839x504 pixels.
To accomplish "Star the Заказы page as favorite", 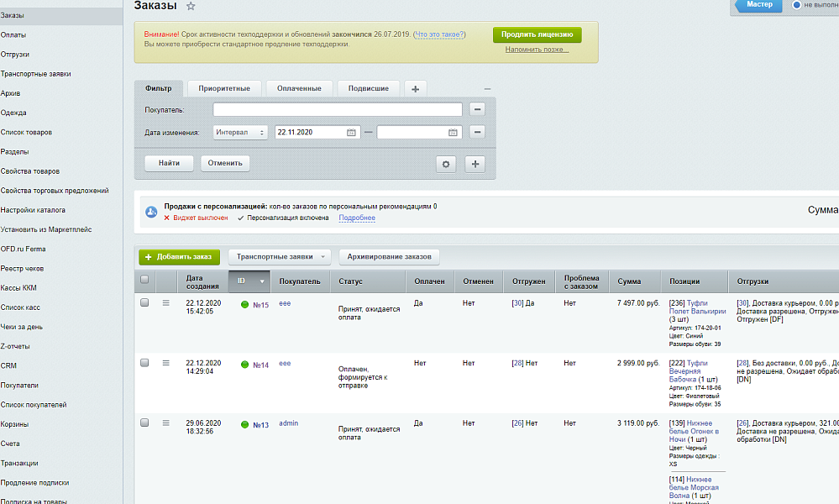I will click(x=191, y=6).
